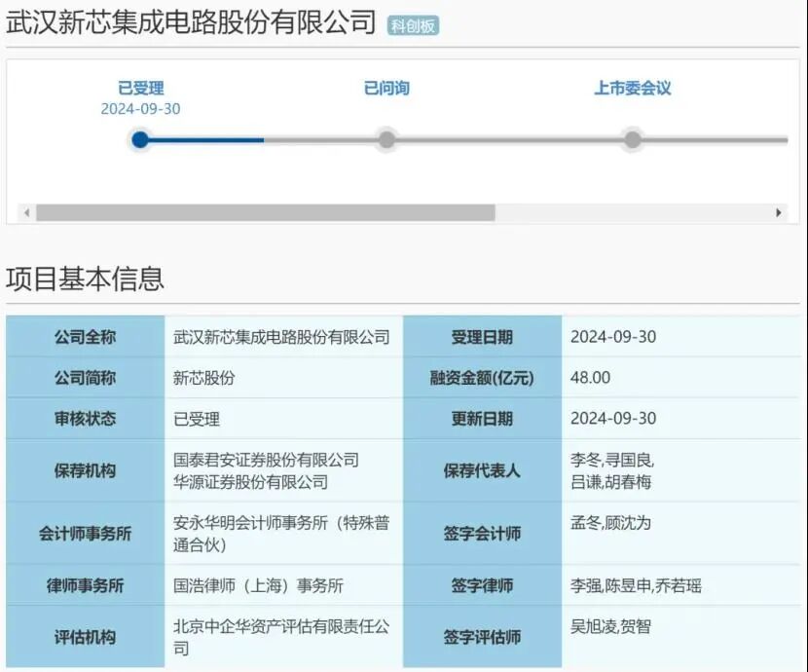The width and height of the screenshot is (808, 672).
Task: Click the 公司全称 header cell
Action: (x=85, y=337)
